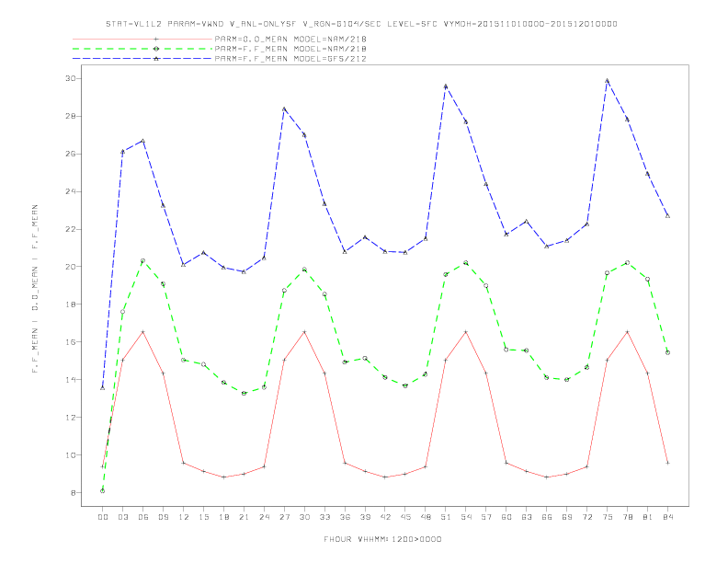
Task: Click the blue GFS triangle marker at hour 27
Action: click(x=284, y=109)
